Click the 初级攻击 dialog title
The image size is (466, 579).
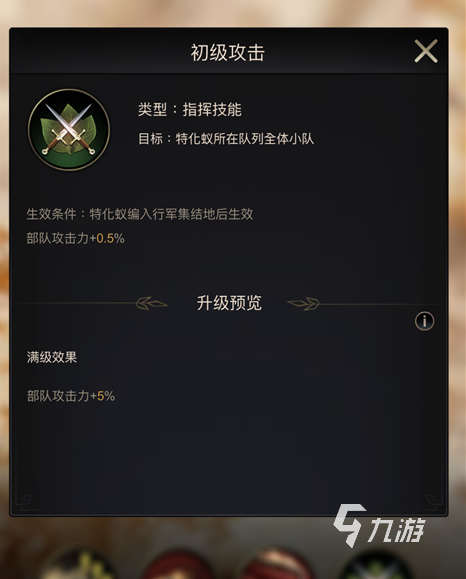click(x=227, y=52)
